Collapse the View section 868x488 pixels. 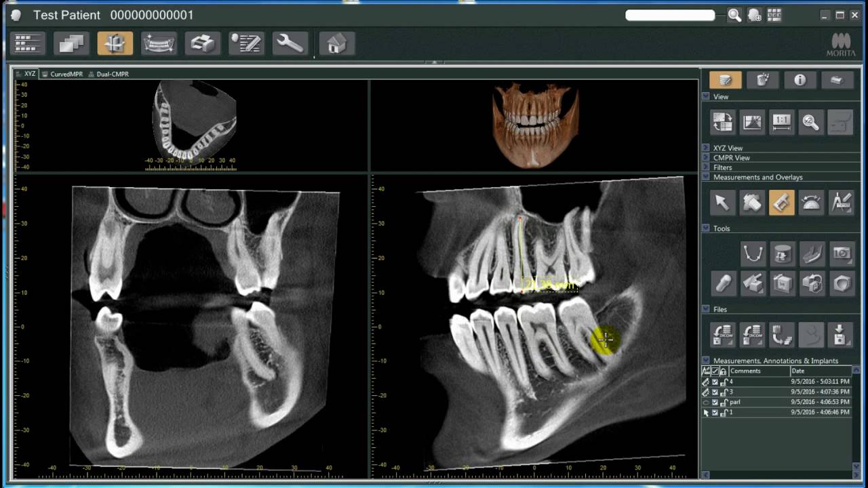pyautogui.click(x=706, y=96)
